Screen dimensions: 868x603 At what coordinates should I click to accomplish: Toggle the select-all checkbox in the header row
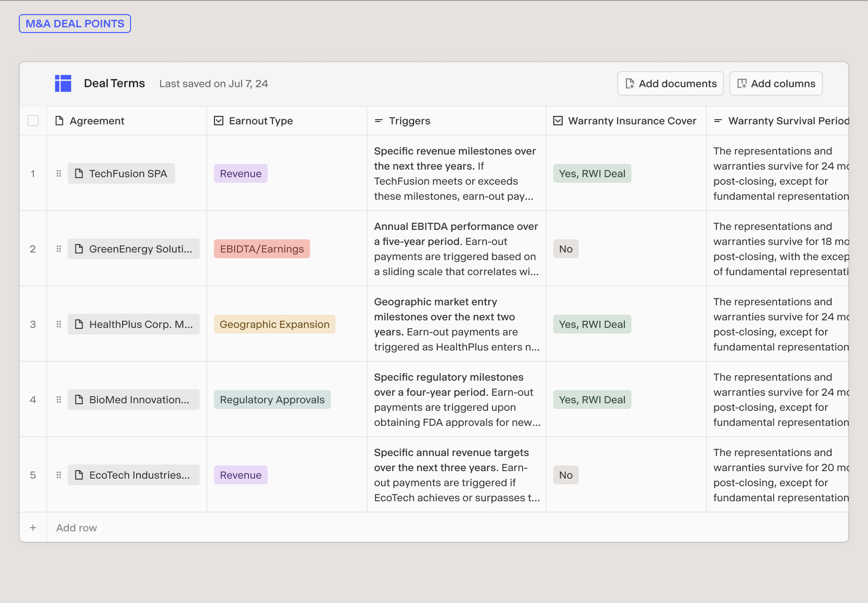(x=33, y=121)
